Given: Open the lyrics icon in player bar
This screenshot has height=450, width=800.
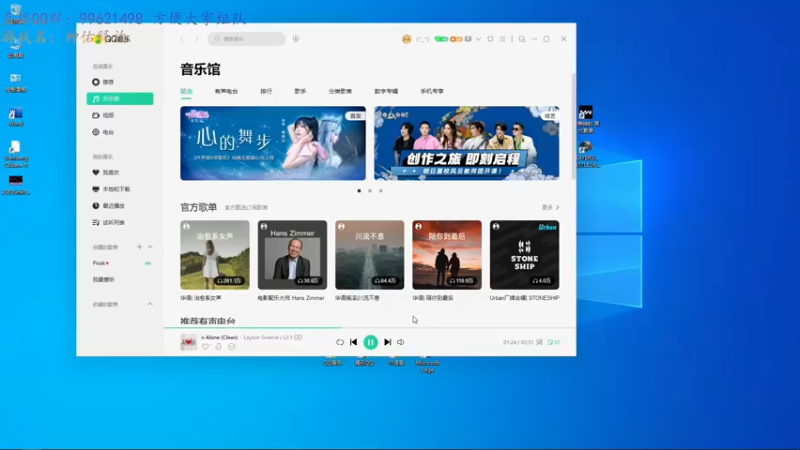Looking at the screenshot, I should coord(539,342).
